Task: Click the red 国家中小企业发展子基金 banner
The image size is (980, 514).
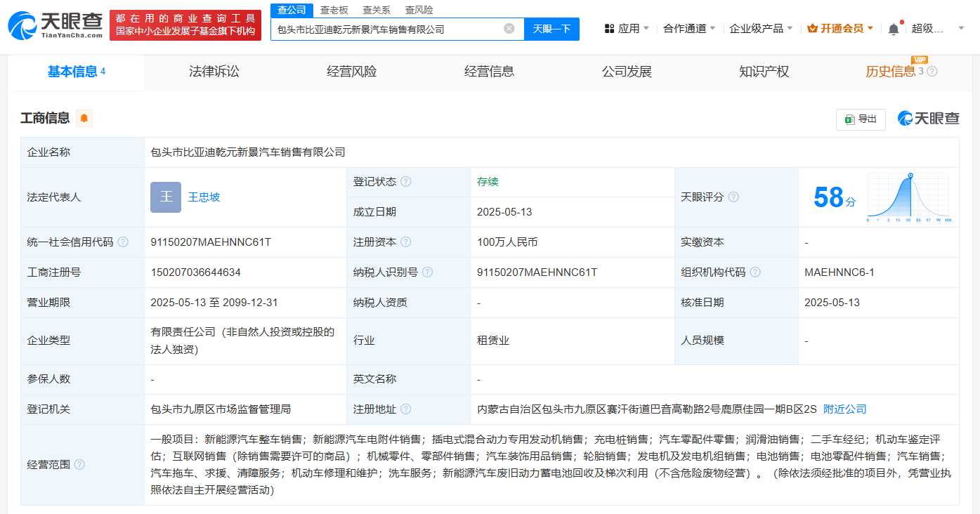Action: 185,25
